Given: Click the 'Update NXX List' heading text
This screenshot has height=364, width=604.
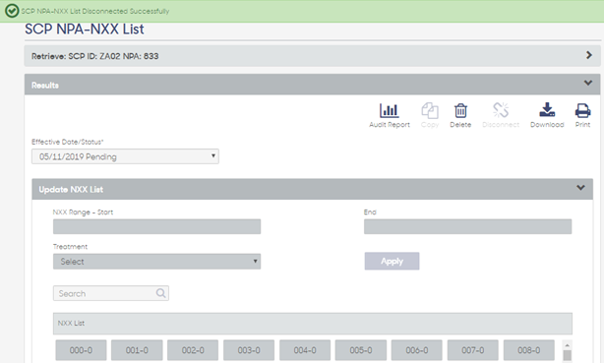Looking at the screenshot, I should [x=71, y=190].
